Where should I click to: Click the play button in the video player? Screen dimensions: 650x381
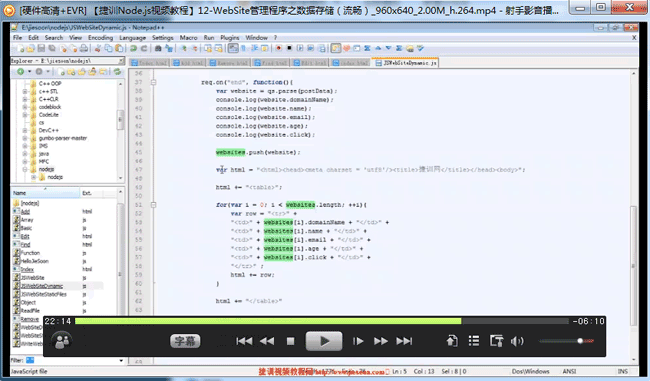tap(324, 341)
